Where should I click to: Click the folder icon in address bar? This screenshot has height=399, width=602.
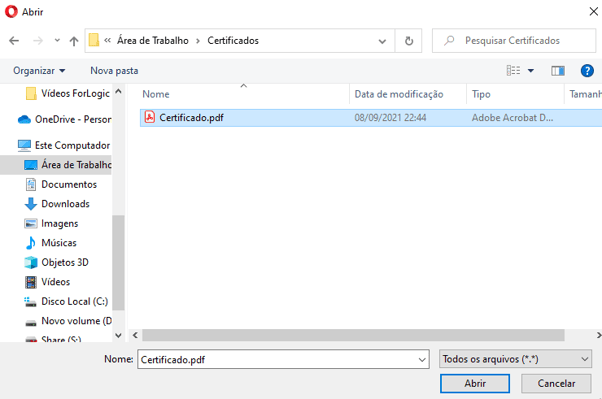(94, 40)
